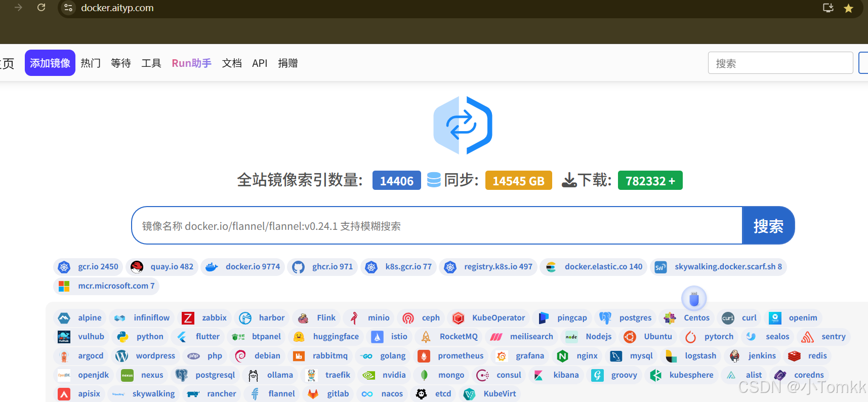Click the blue 搜索 button
The image size is (868, 402).
(x=768, y=225)
